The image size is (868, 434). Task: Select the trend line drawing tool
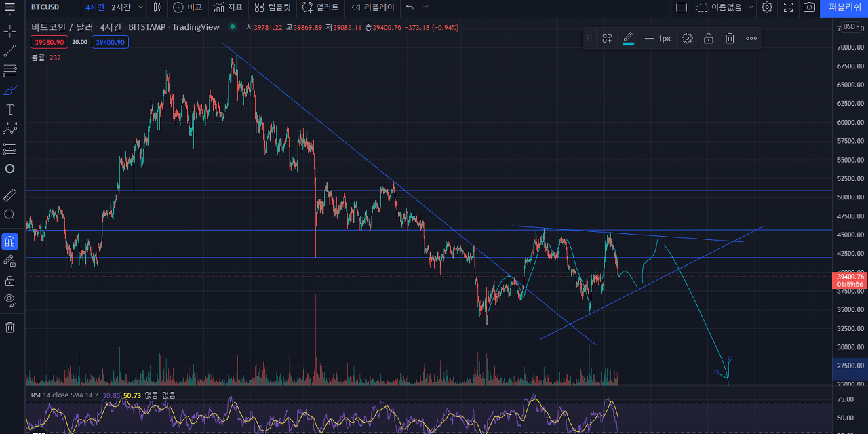point(9,51)
